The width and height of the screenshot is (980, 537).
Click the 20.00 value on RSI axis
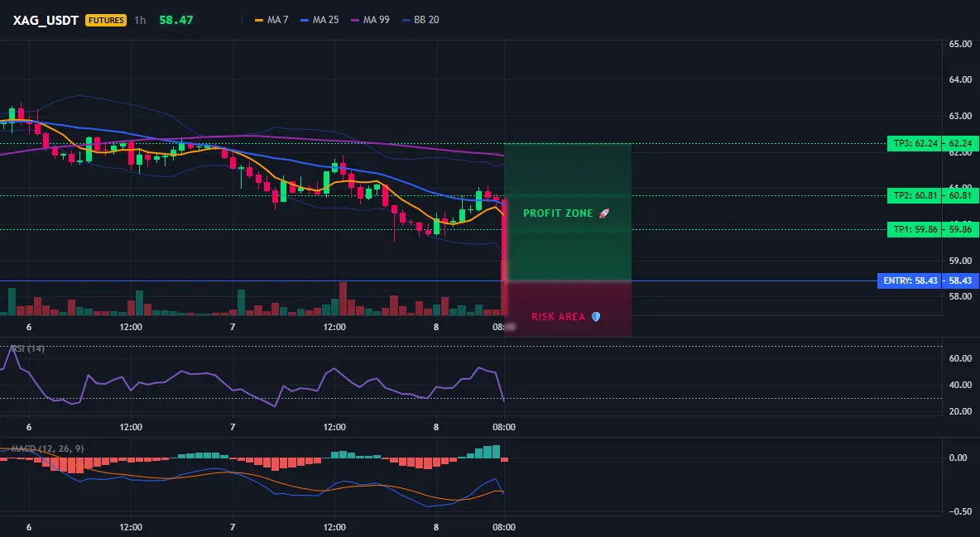pos(960,411)
